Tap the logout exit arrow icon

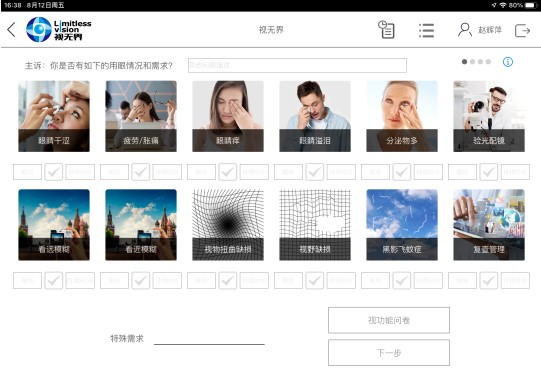pyautogui.click(x=522, y=30)
